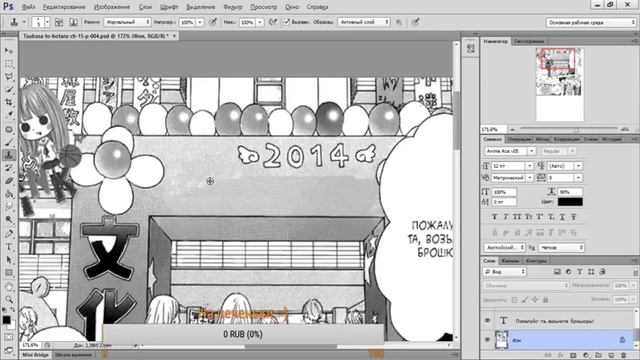Toggle Strikethrough in Character panel
The height and width of the screenshot is (360, 640).
(574, 217)
